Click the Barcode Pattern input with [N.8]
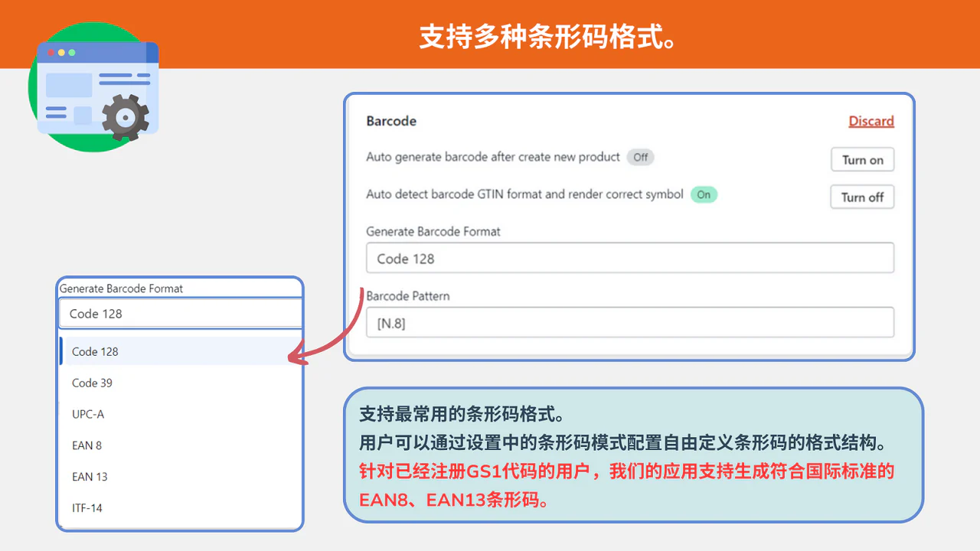 [630, 322]
